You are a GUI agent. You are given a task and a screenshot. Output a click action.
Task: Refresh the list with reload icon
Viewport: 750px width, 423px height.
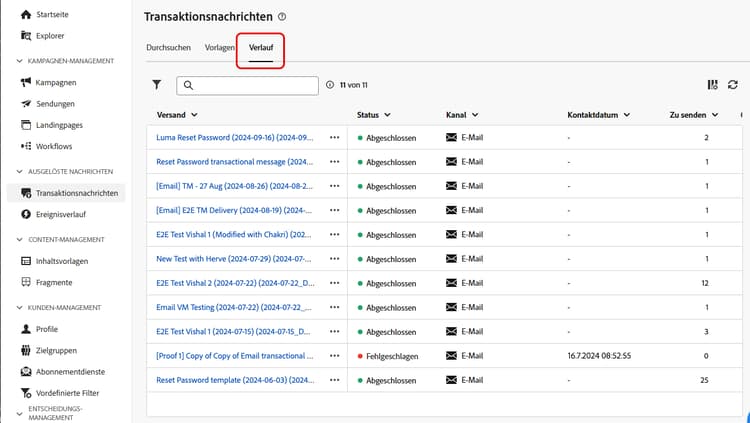(732, 85)
